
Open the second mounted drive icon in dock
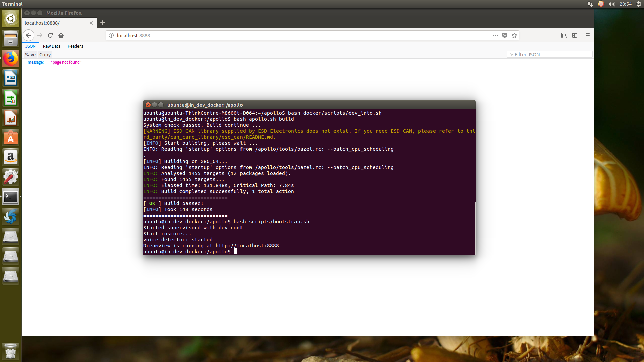tap(11, 256)
